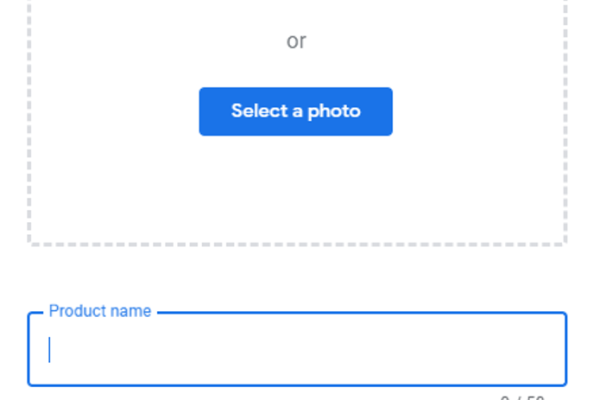Click the word 'Select' on the blue button
This screenshot has width=600, height=400.
[x=259, y=111]
